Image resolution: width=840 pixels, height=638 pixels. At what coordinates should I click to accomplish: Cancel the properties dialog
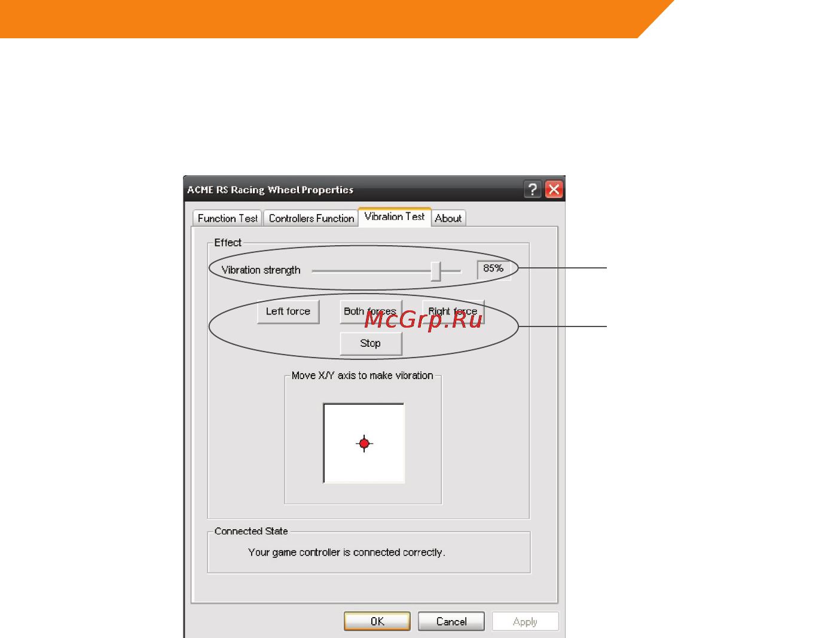[x=451, y=621]
